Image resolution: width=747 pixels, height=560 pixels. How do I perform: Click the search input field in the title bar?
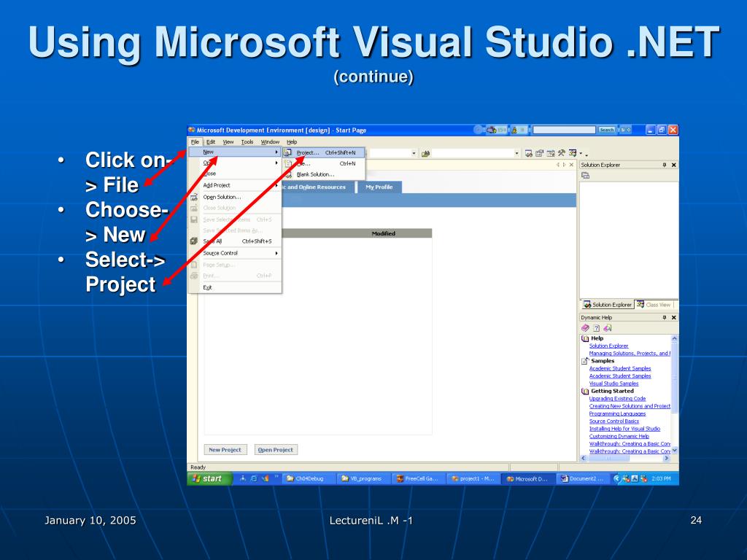click(564, 130)
